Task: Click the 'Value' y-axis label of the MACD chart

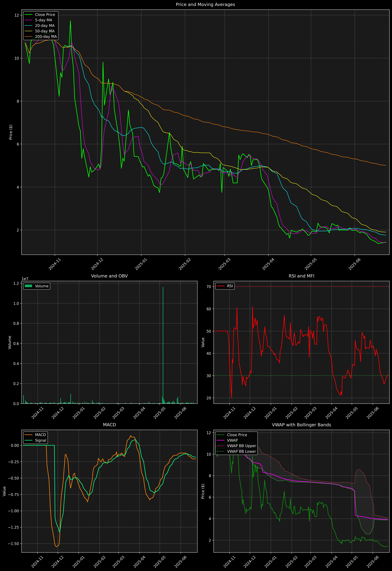Action: point(4,491)
